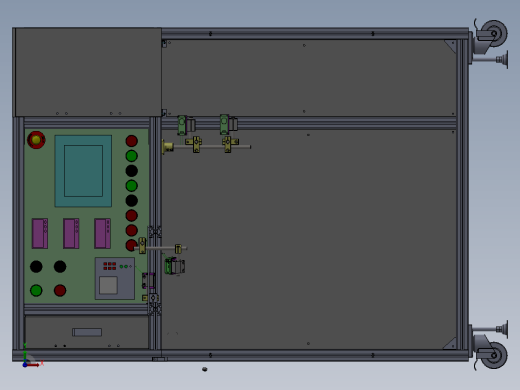The width and height of the screenshot is (520, 390).
Task: Select the drawer handle below control panel
Action: click(x=87, y=332)
